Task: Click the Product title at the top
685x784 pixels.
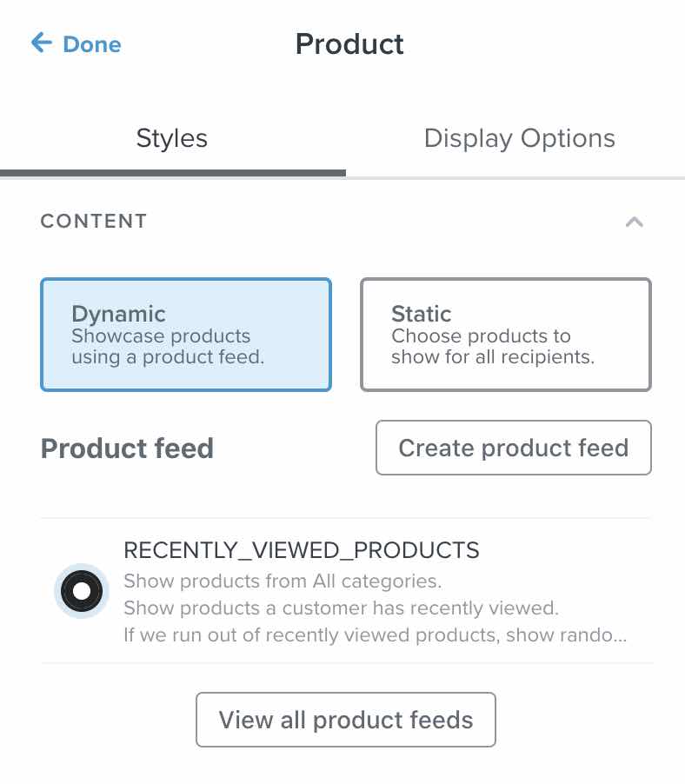Action: 349,43
